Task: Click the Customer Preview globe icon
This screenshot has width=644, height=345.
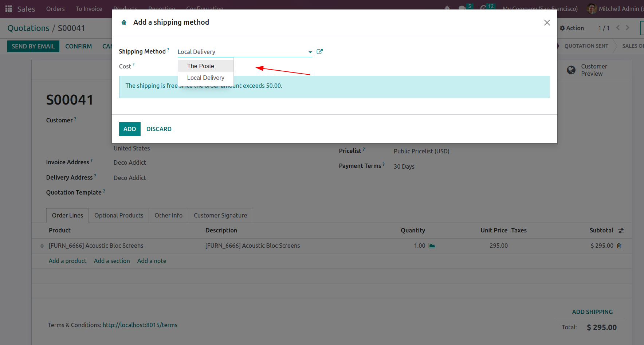Action: [x=571, y=70]
